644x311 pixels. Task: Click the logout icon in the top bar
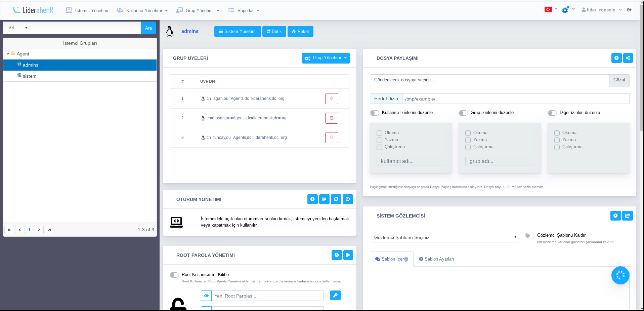pyautogui.click(x=629, y=10)
